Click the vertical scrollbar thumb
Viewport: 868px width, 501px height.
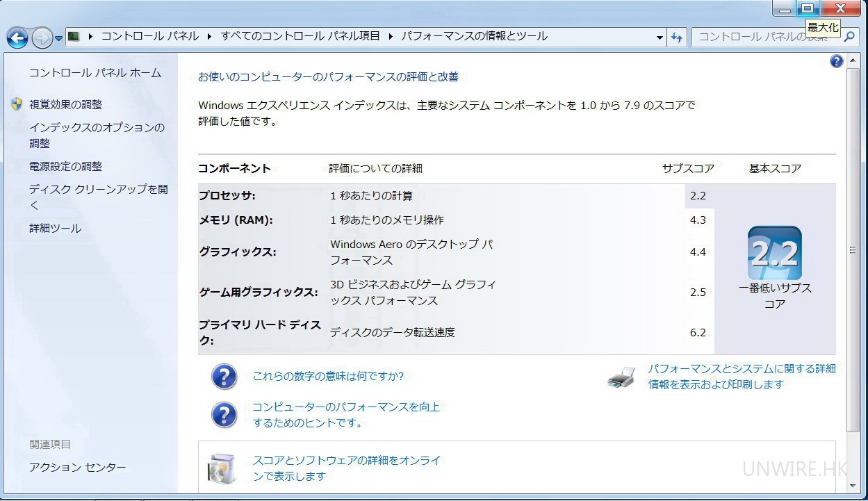(x=853, y=250)
